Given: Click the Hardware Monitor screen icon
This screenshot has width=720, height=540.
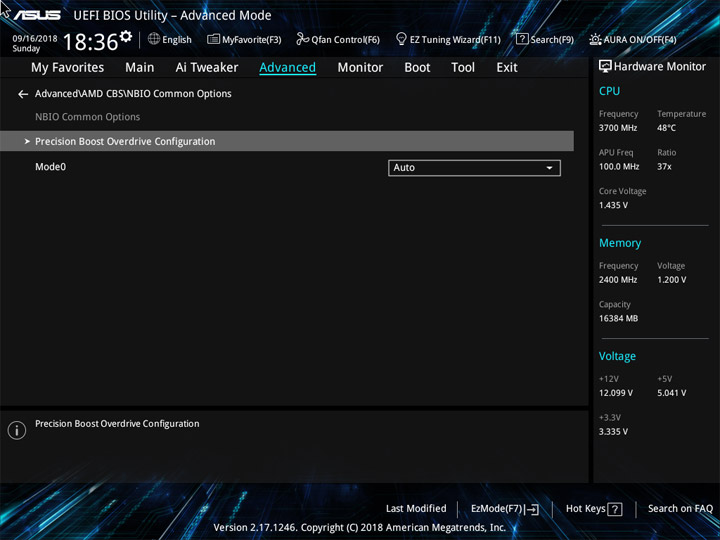Looking at the screenshot, I should coord(605,67).
